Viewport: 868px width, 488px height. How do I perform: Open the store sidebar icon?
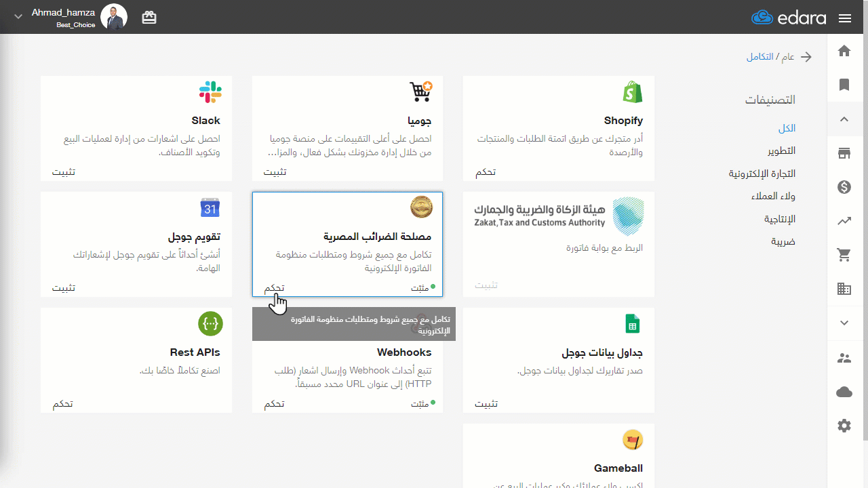[x=844, y=153]
